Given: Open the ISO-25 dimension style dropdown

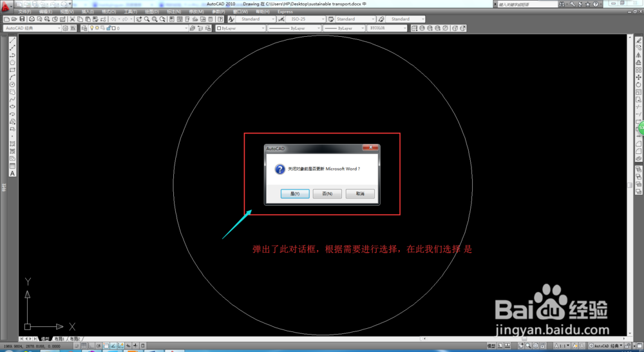Looking at the screenshot, I should pyautogui.click(x=305, y=19).
